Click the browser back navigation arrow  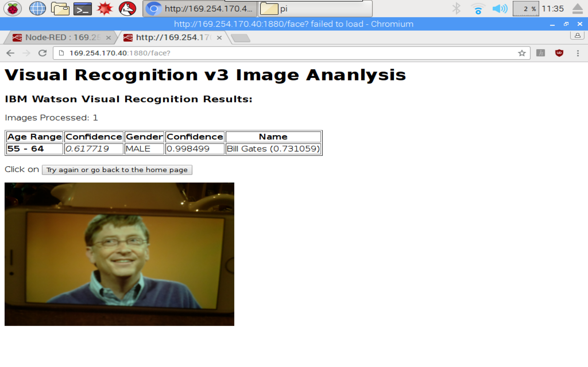pos(11,53)
